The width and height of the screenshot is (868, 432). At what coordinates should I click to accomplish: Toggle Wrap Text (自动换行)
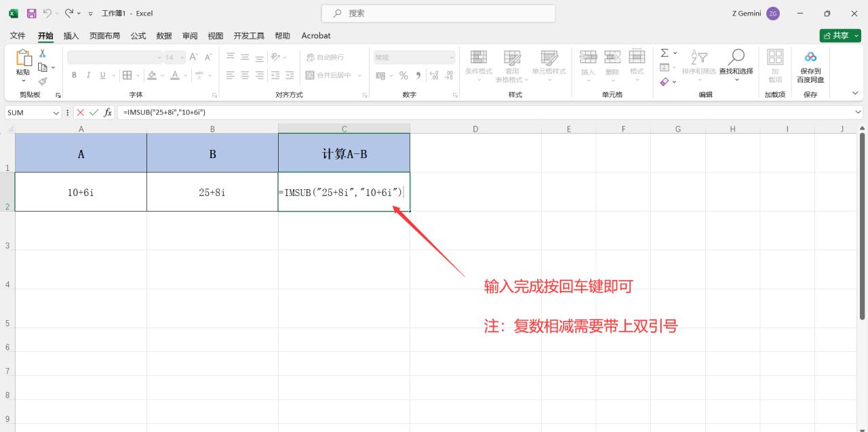(x=325, y=57)
